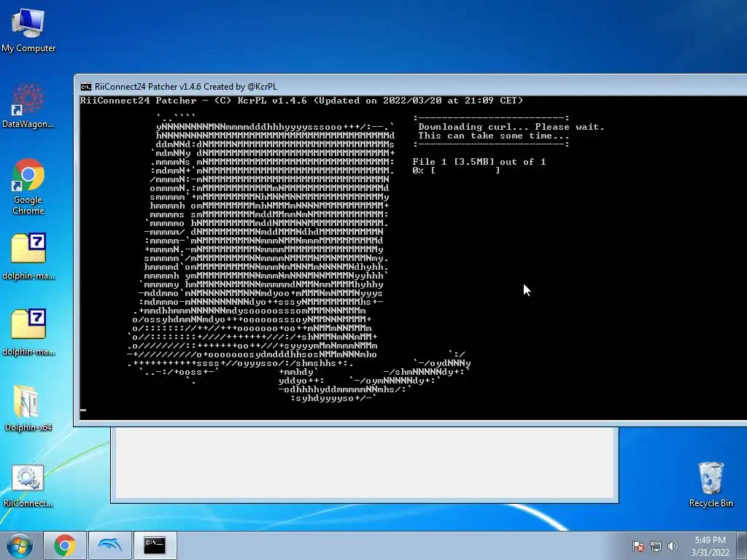Click the 0% download progress bar
Image resolution: width=747 pixels, height=560 pixels.
(x=456, y=171)
